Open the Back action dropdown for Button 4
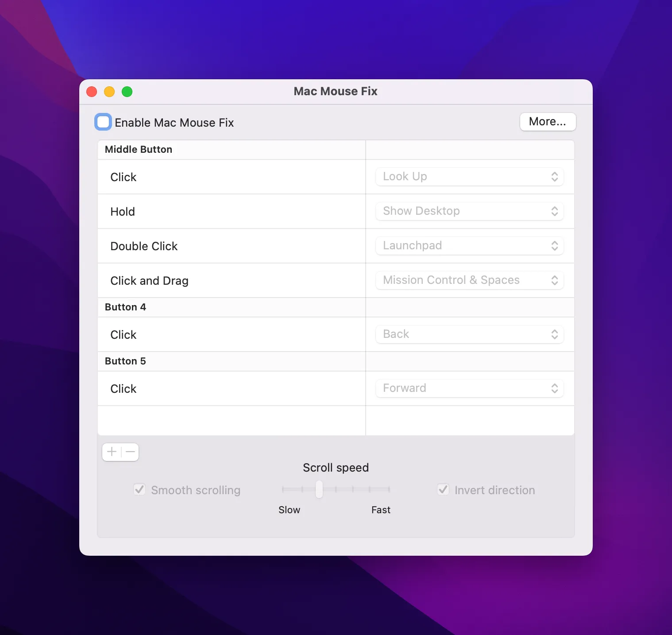672x635 pixels. coord(469,334)
